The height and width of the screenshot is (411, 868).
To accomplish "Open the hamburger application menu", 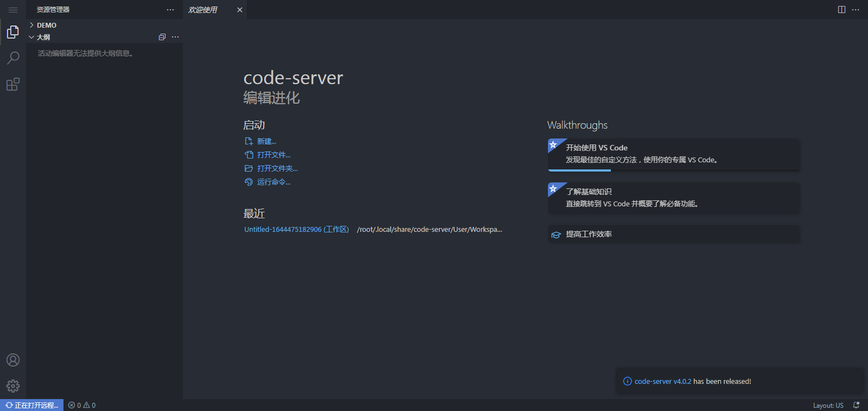I will tap(13, 10).
